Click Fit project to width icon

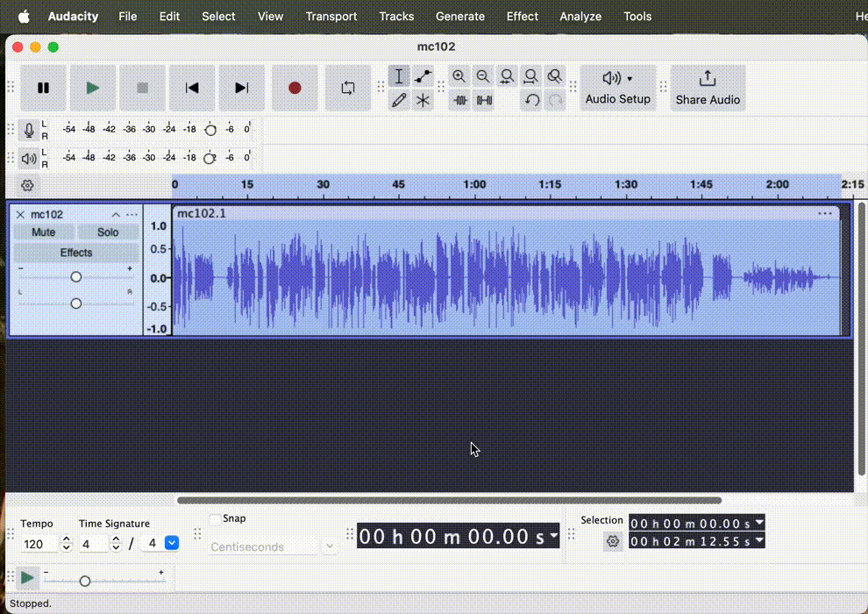point(530,76)
